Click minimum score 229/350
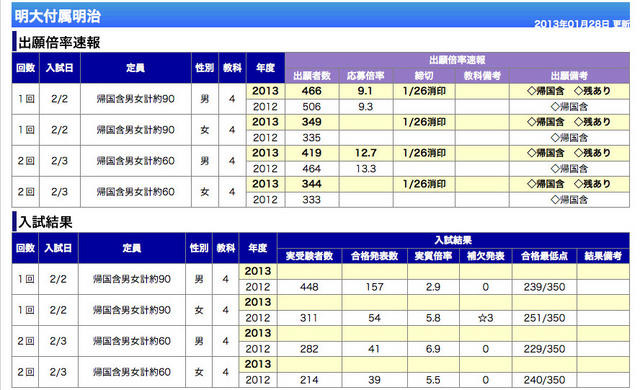This screenshot has width=640, height=390. tap(544, 349)
